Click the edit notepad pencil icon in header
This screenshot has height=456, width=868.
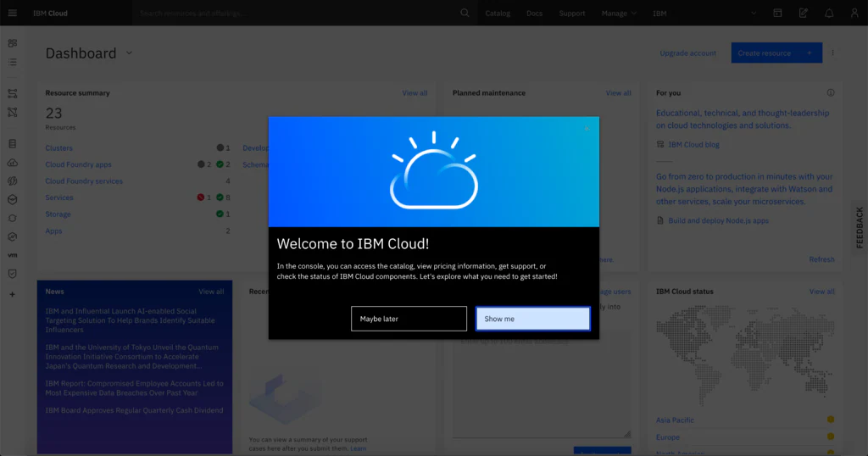pyautogui.click(x=804, y=13)
